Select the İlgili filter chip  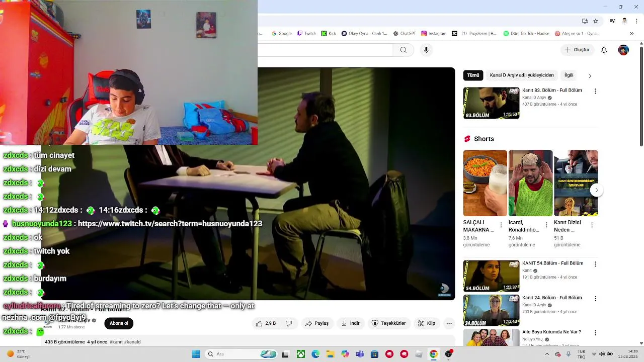[569, 75]
